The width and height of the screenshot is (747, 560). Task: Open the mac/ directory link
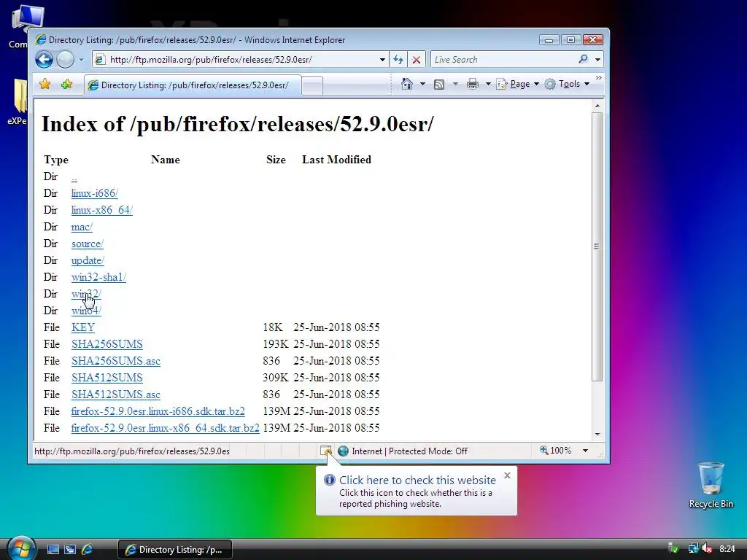click(x=82, y=227)
